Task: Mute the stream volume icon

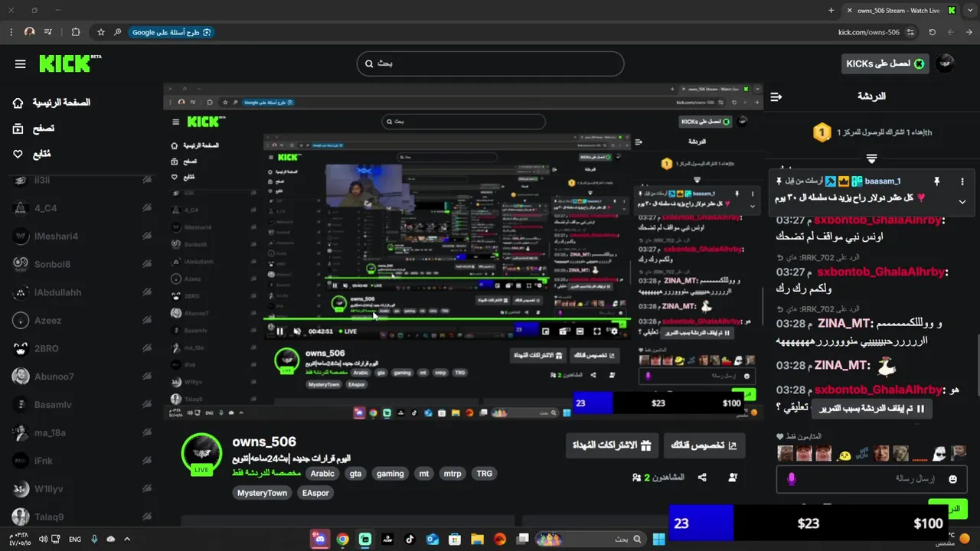Action: [x=296, y=331]
